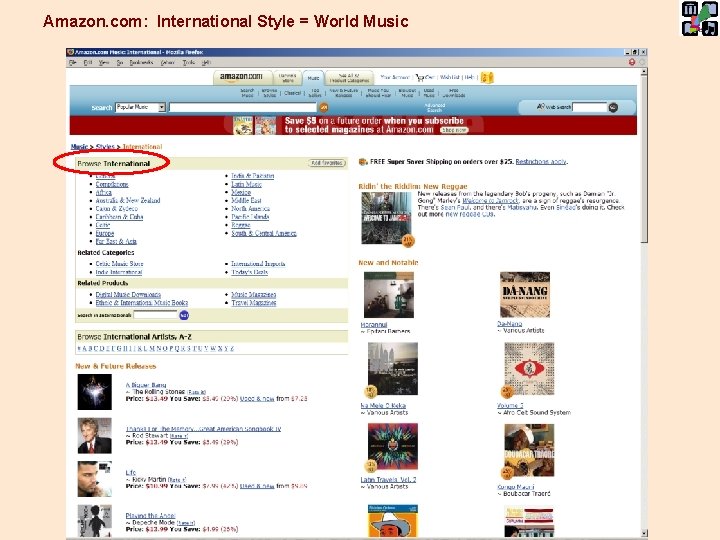Click the Styles breadcrumb link

coord(105,147)
